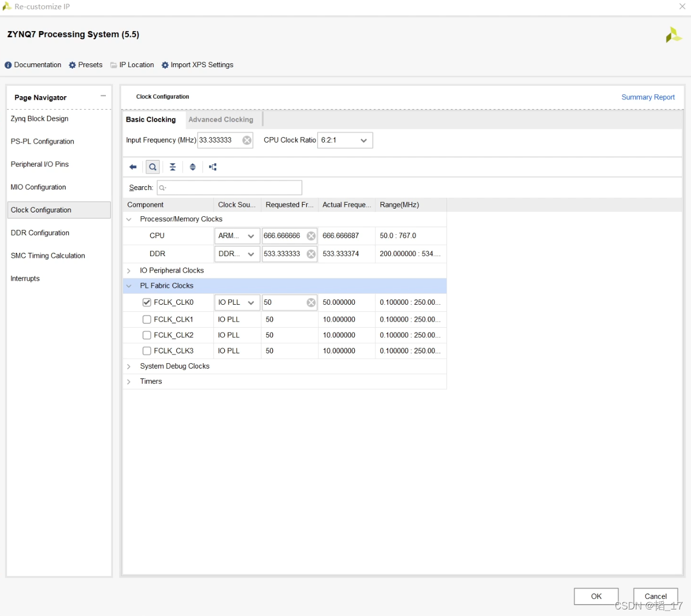The width and height of the screenshot is (691, 616).
Task: Open the Presets gear menu
Action: pyautogui.click(x=86, y=65)
